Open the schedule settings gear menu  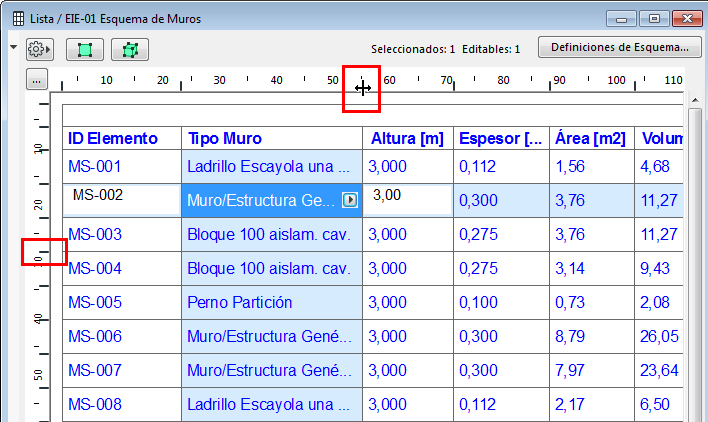[40, 49]
